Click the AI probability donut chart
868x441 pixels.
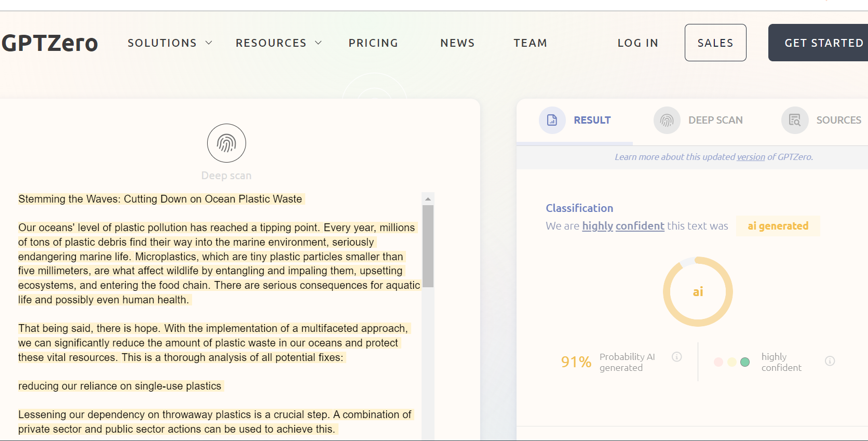pos(698,291)
